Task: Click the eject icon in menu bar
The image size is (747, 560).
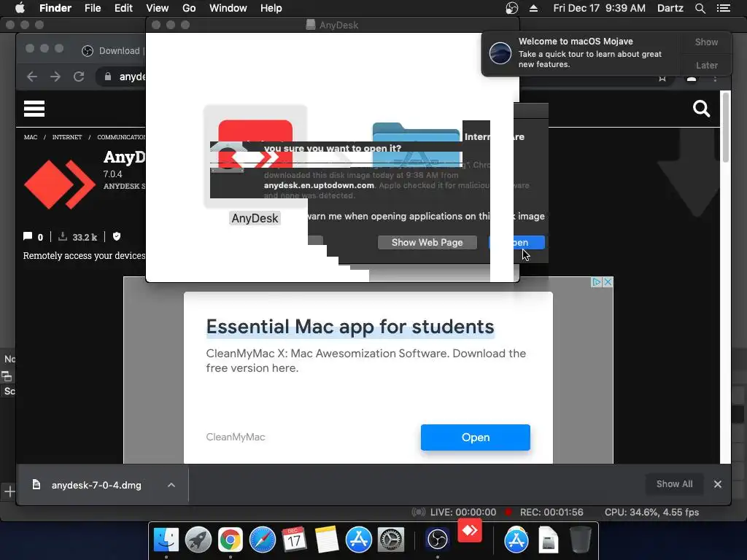Action: [533, 8]
